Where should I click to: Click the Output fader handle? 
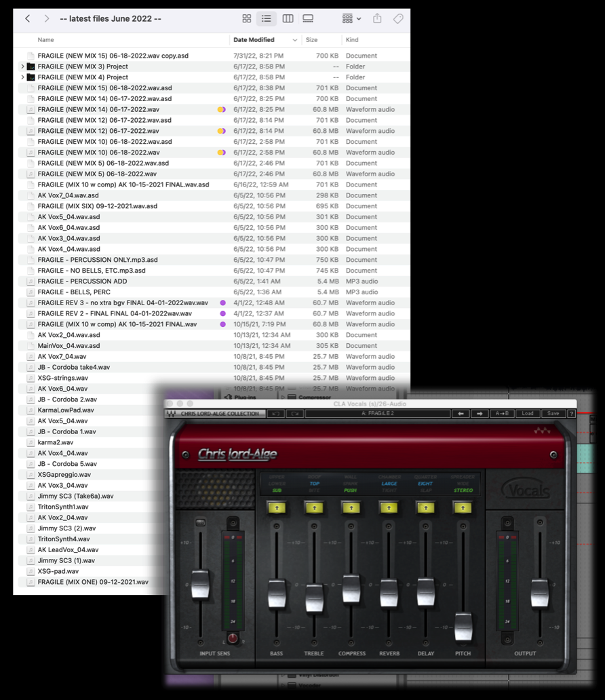click(540, 593)
